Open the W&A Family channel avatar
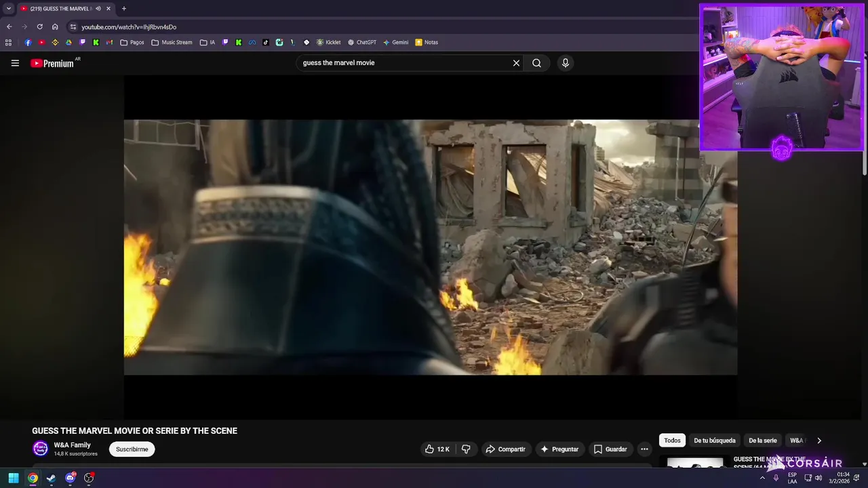 click(x=41, y=449)
